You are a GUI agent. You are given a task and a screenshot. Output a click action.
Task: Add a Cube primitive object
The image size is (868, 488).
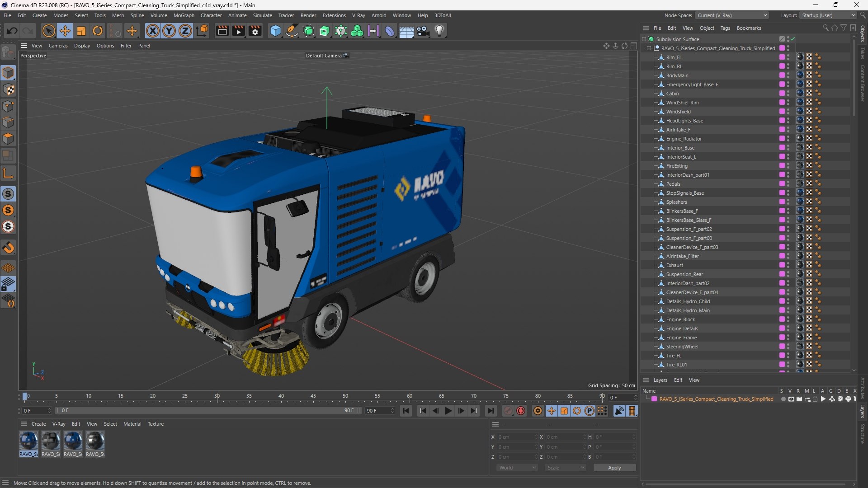coord(275,31)
